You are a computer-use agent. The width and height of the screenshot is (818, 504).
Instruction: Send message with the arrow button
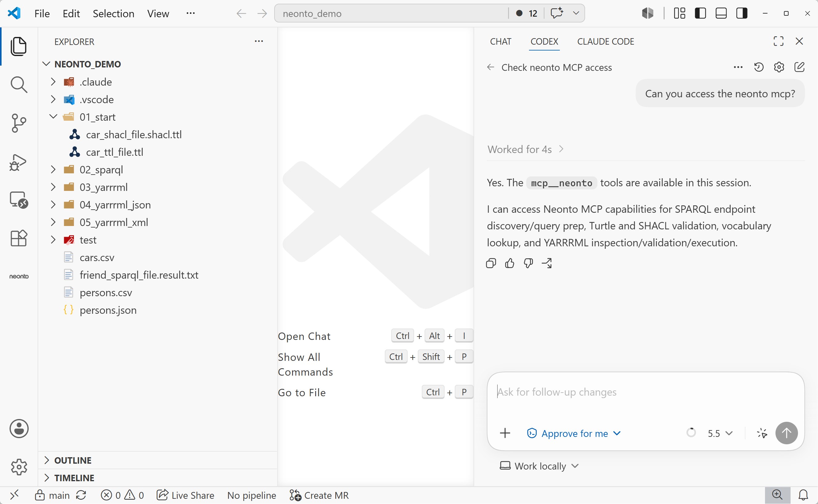(786, 433)
